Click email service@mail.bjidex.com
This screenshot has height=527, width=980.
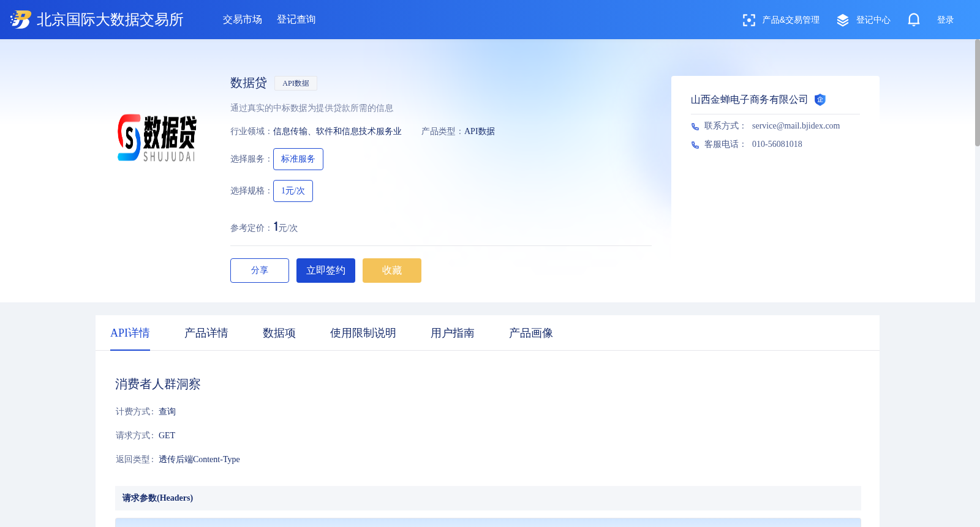(796, 126)
